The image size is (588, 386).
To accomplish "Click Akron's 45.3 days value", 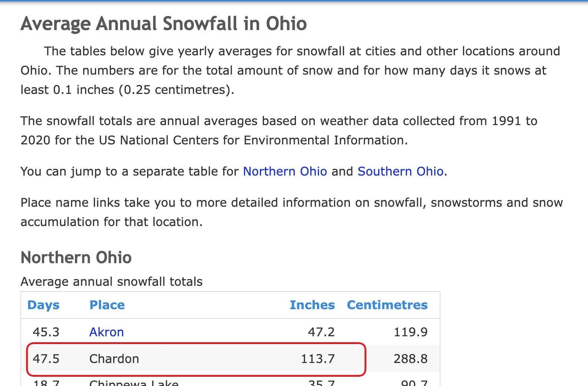I will tap(46, 332).
